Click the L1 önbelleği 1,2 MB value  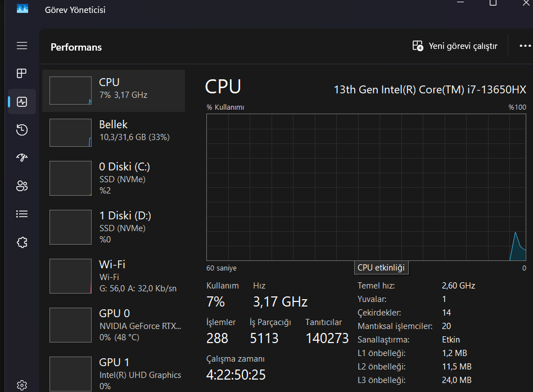[x=454, y=353]
